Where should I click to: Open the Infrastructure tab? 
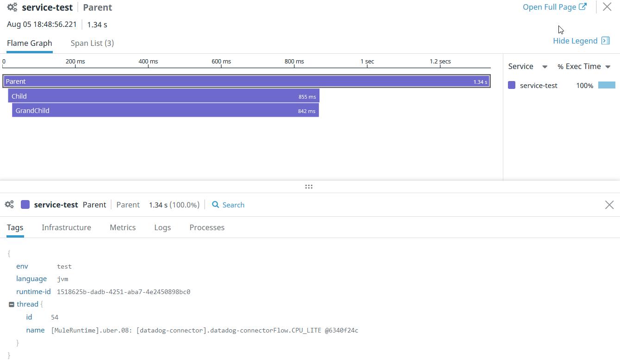[x=66, y=227]
